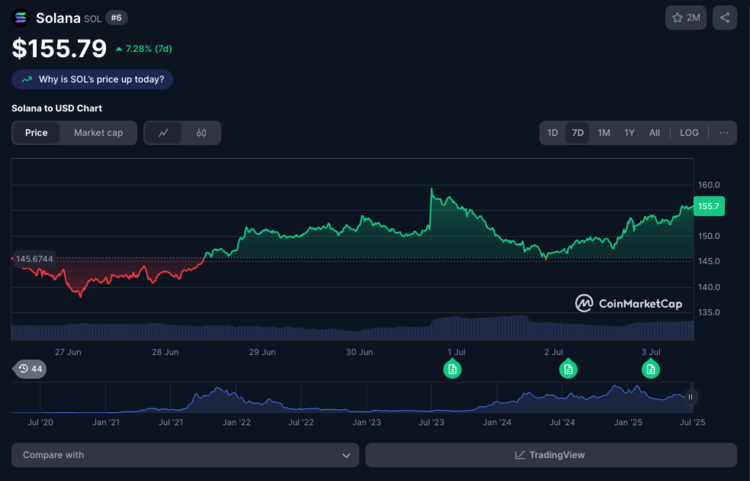Select the Price tab

[x=36, y=133]
